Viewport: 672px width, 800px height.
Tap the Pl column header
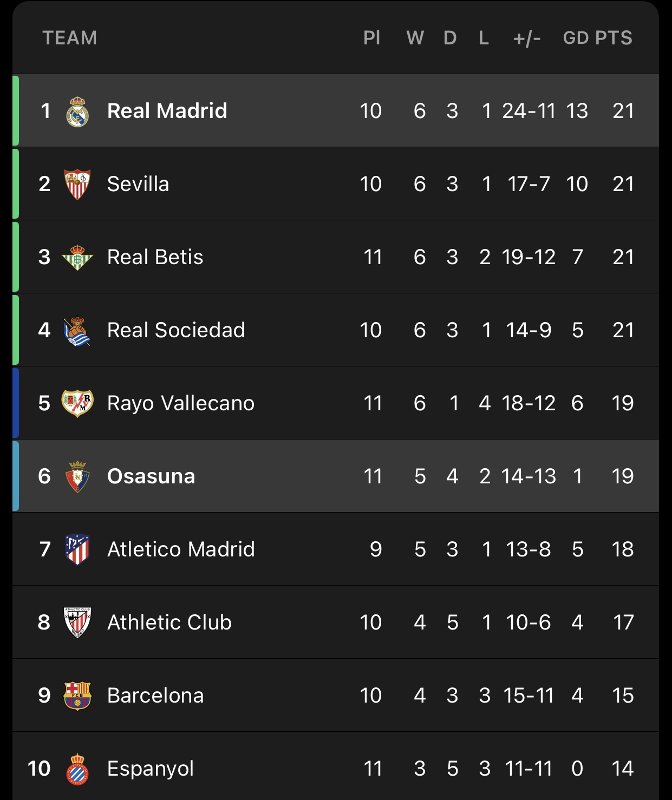[x=371, y=38]
